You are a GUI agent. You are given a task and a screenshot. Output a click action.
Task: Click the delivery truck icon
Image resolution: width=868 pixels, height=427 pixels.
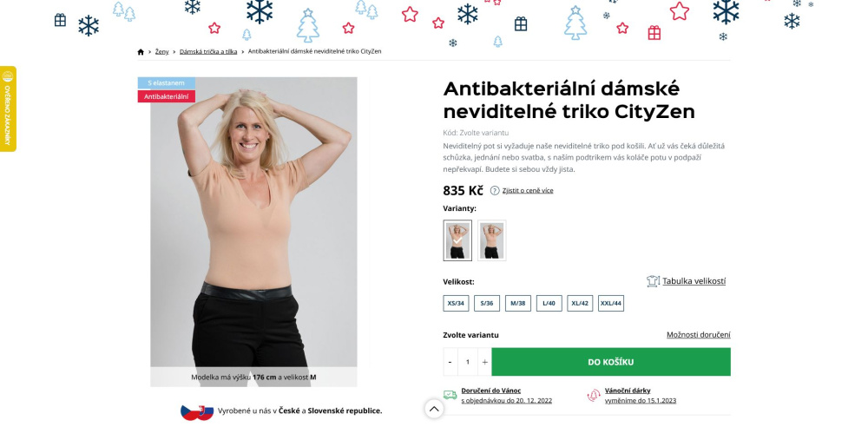click(x=450, y=395)
